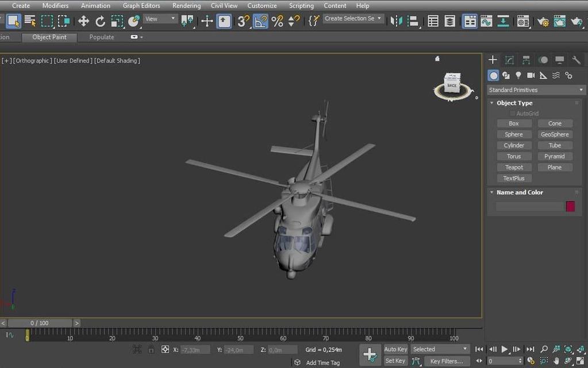Switch to the Object Paint tab
The height and width of the screenshot is (368, 588).
point(49,37)
